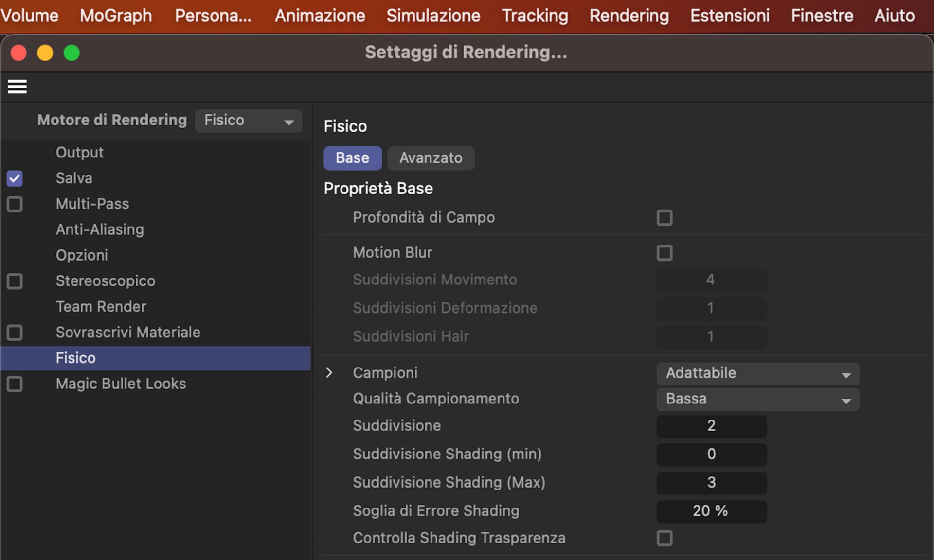Enable Multi-Pass rendering
This screenshot has height=560, width=934.
[x=15, y=204]
